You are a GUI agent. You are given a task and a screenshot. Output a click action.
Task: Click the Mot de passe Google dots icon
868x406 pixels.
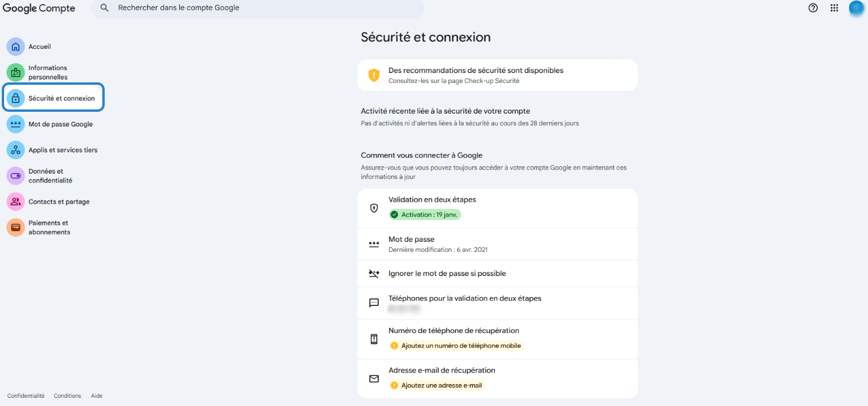(15, 124)
